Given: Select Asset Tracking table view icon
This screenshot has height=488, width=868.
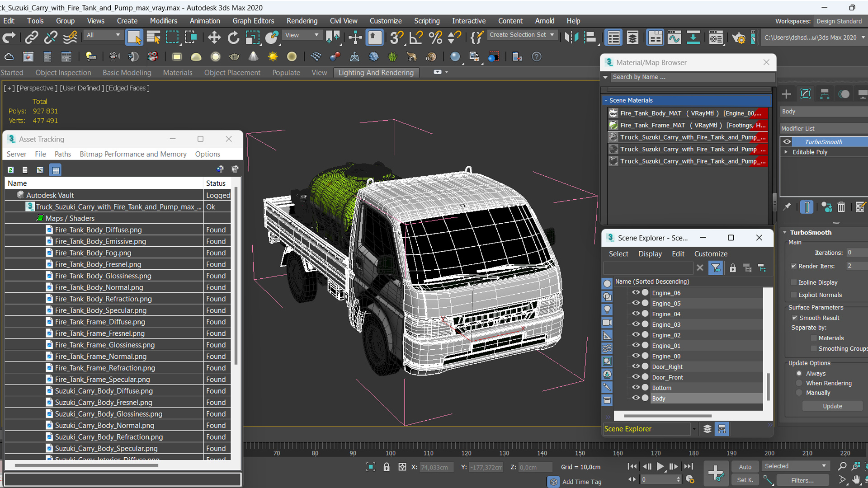Looking at the screenshot, I should click(55, 170).
